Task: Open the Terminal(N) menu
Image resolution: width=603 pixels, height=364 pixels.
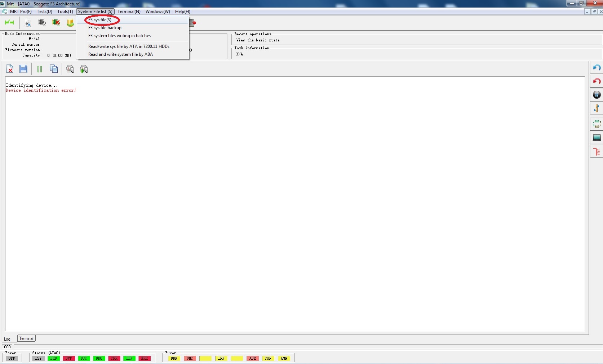Action: [129, 12]
